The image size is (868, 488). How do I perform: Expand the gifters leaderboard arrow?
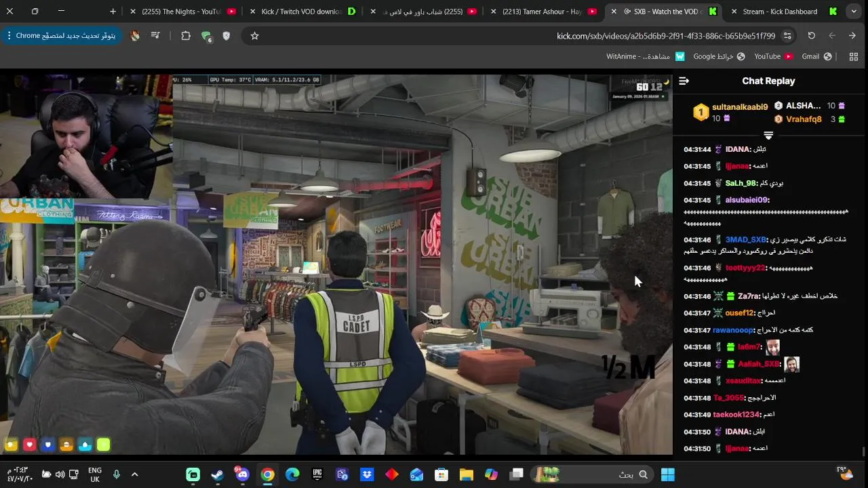point(768,136)
